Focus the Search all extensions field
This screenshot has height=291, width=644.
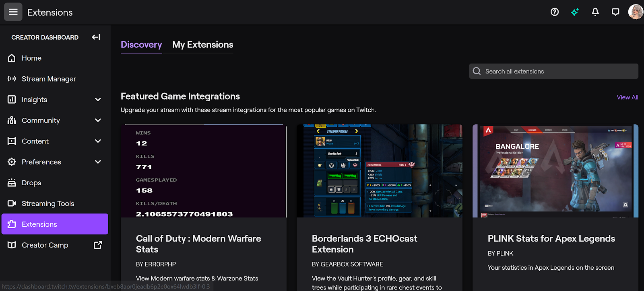click(554, 71)
